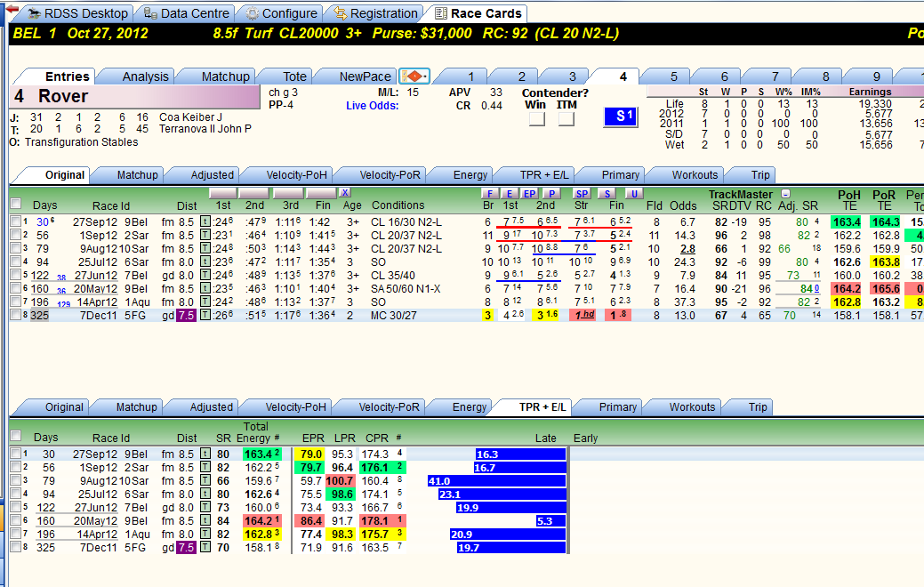Click the T surface icon for 7Dec11 in Original grid
This screenshot has width=924, height=587.
[205, 316]
